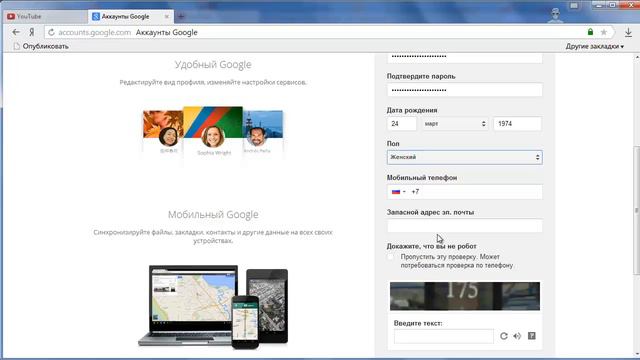Click the Запасной адрес эл. почты field
This screenshot has width=640, height=360.
[x=464, y=226]
